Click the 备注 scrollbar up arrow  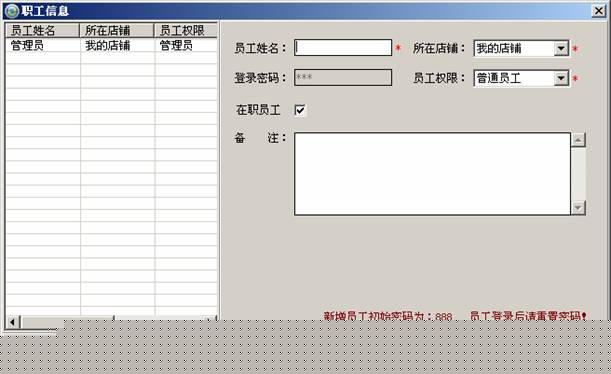point(578,139)
